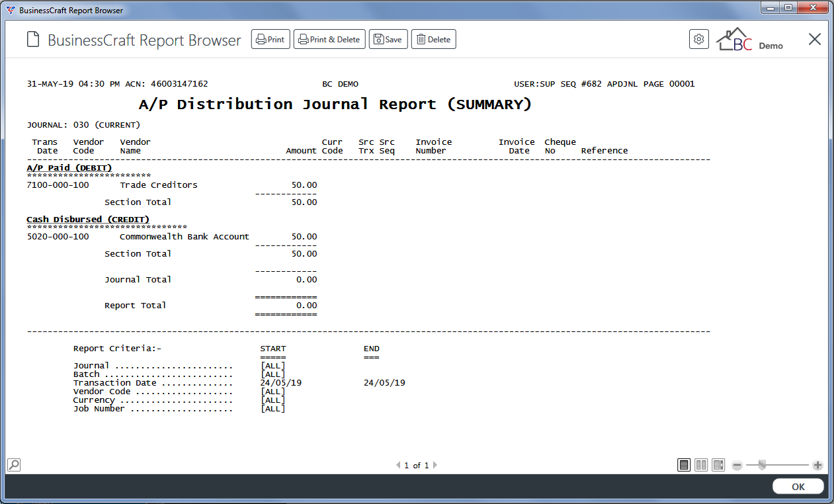Open the settings gear
834x504 pixels.
tap(698, 40)
